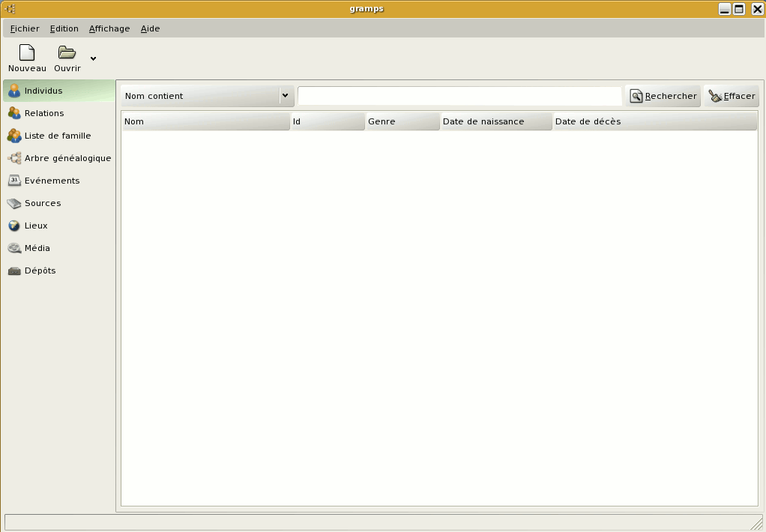Select the Evénements calendar icon
Viewport: 766px width, 532px height.
(14, 181)
